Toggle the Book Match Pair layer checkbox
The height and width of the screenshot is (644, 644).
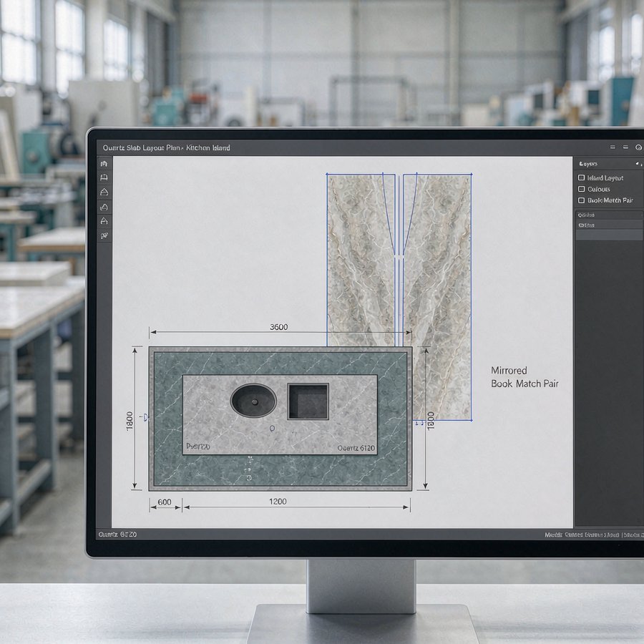click(x=581, y=200)
